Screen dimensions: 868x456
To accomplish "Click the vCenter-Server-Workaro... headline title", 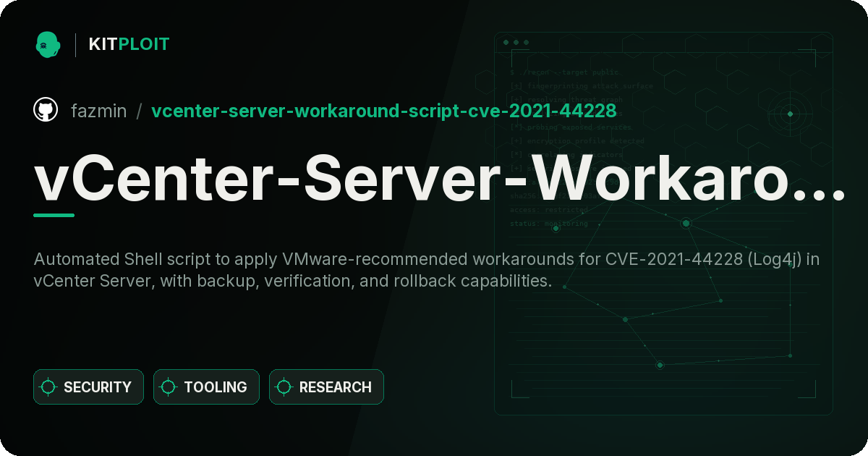I will click(441, 177).
